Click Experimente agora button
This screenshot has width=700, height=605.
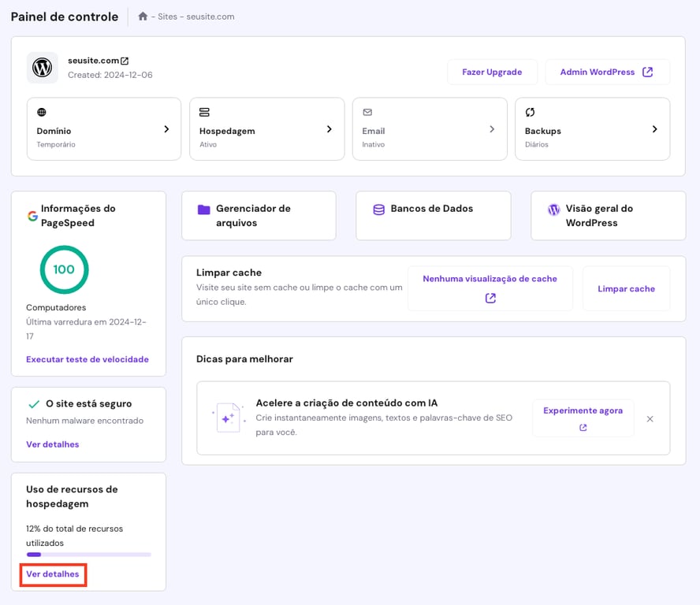[583, 418]
